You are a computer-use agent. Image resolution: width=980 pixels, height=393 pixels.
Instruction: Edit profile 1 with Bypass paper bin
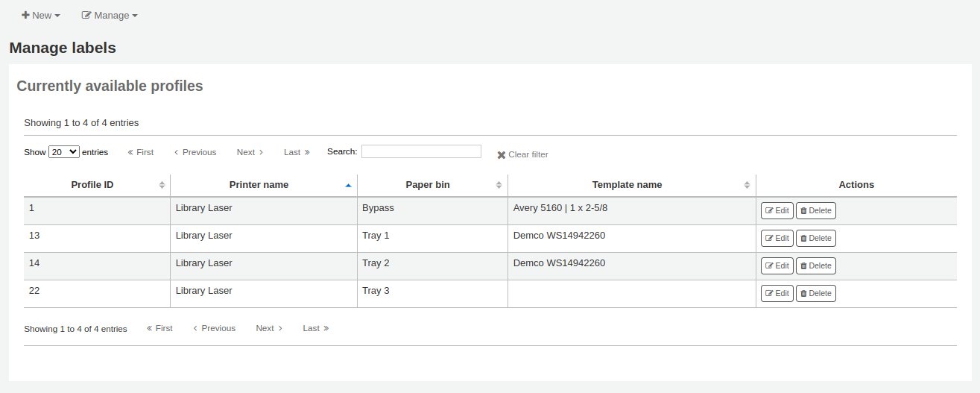point(777,211)
